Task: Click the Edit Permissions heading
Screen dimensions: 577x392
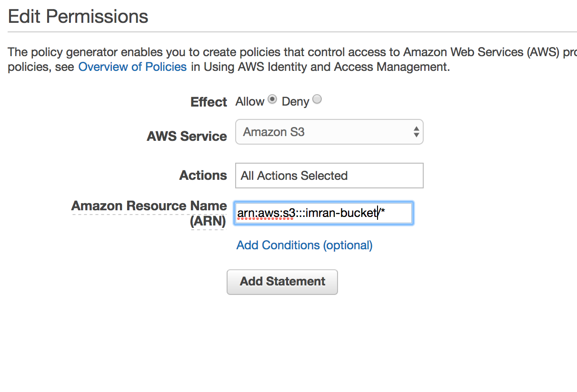Action: click(x=78, y=17)
